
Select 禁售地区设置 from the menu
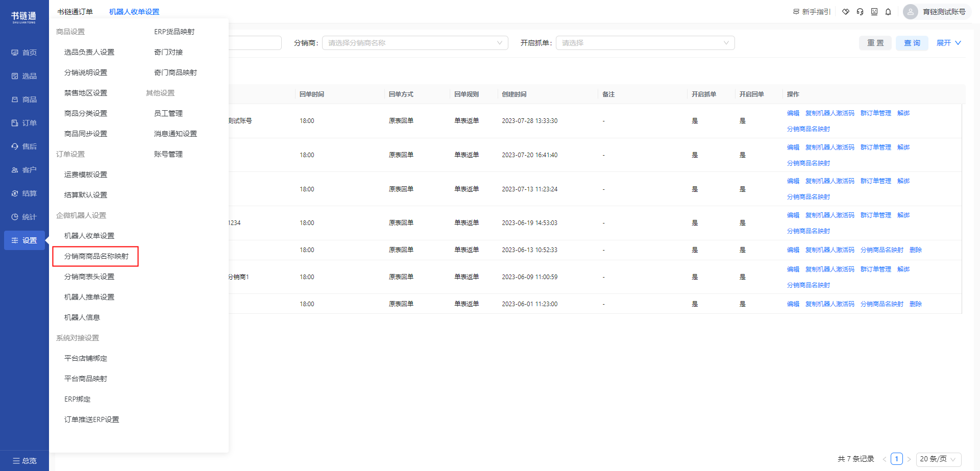coord(86,93)
